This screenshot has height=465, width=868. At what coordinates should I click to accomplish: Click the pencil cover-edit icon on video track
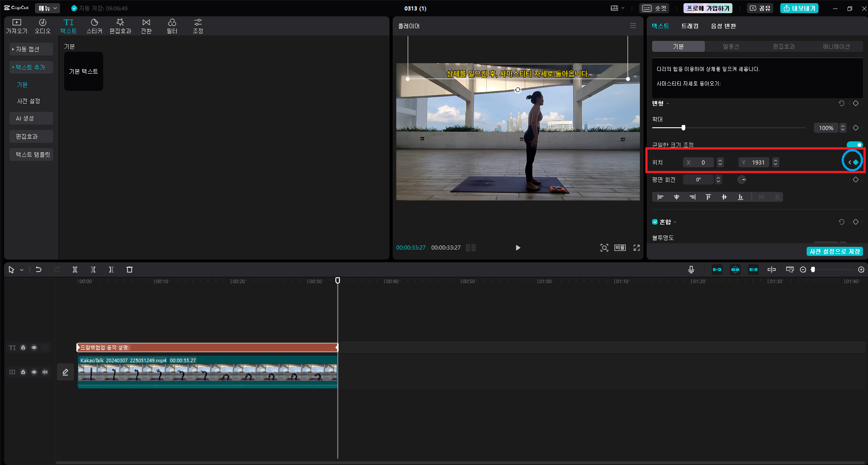[65, 372]
